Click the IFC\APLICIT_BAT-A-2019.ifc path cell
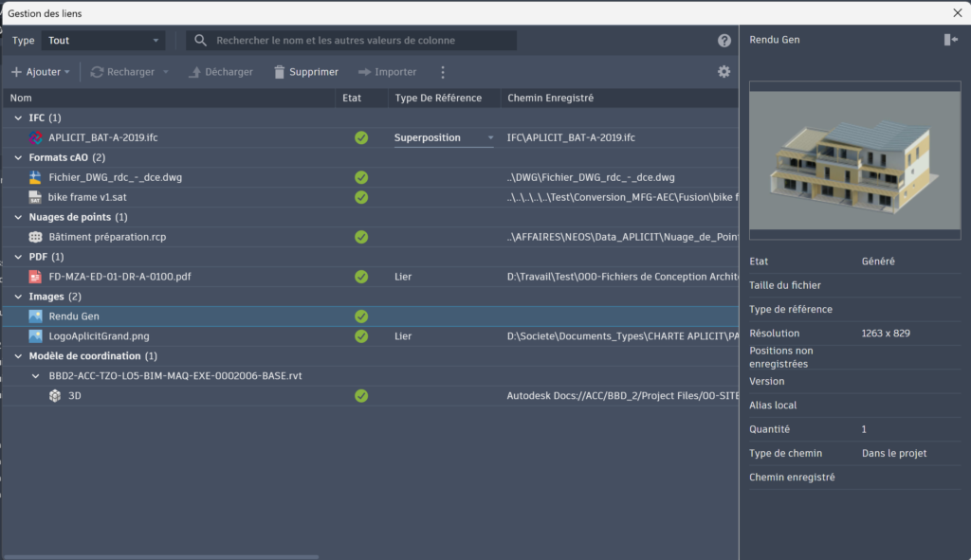971x560 pixels. click(x=571, y=137)
